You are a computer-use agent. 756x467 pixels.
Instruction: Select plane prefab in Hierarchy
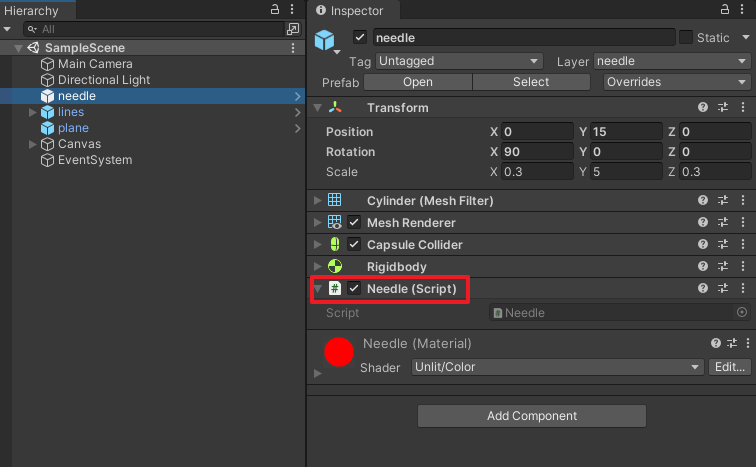pos(73,128)
